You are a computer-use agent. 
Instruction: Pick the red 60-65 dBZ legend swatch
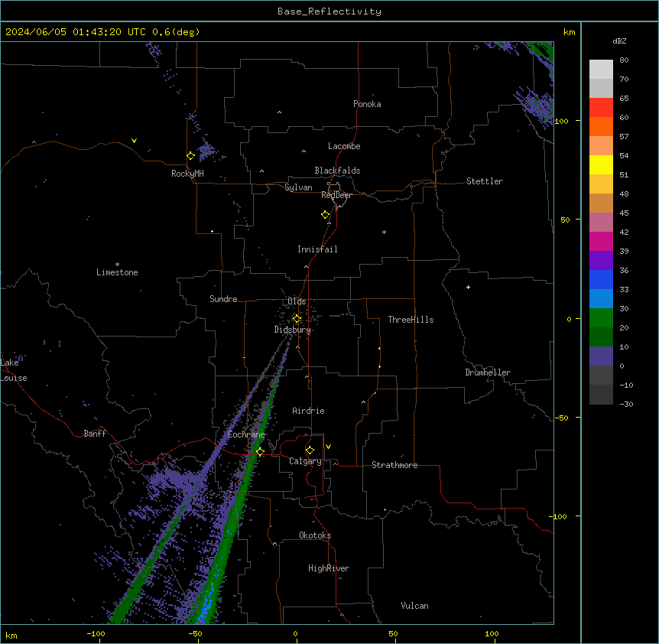pyautogui.click(x=601, y=107)
